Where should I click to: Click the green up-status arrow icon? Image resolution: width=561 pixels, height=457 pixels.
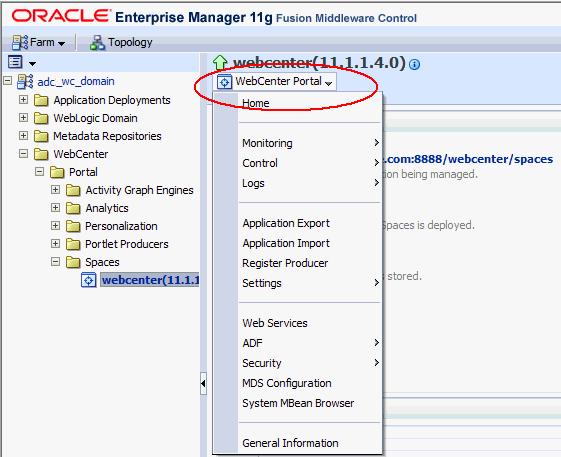(220, 62)
